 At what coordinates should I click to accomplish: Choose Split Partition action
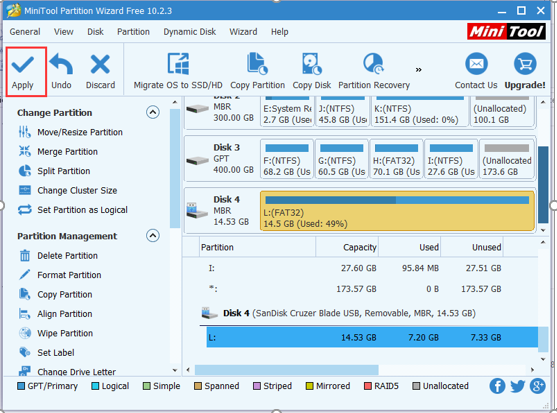[x=54, y=171]
